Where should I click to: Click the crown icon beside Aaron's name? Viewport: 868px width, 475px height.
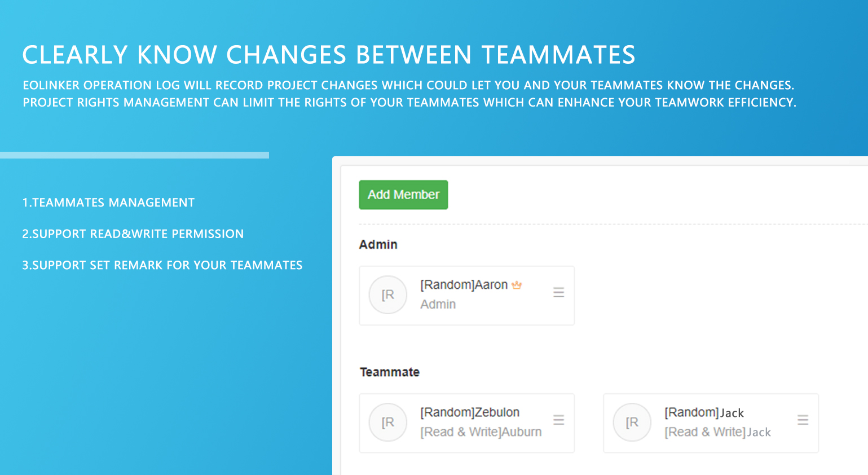tap(517, 285)
